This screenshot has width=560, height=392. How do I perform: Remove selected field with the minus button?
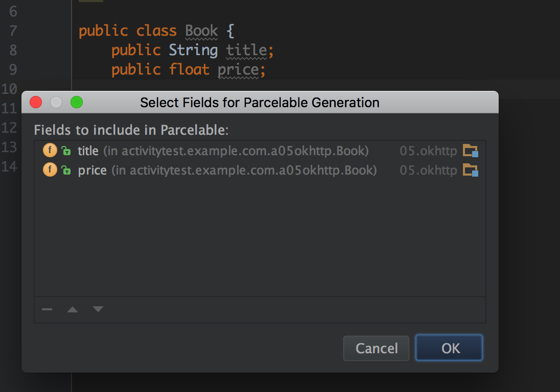pyautogui.click(x=47, y=309)
